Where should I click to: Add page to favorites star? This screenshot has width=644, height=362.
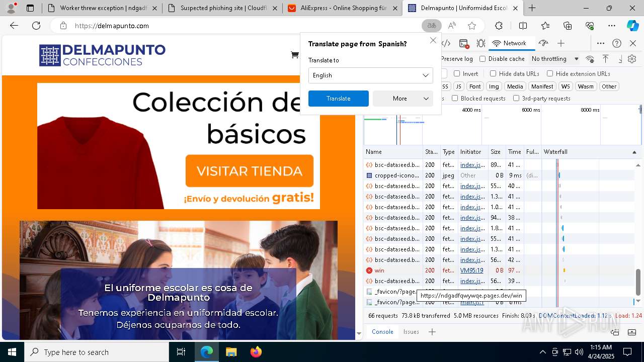click(x=471, y=26)
